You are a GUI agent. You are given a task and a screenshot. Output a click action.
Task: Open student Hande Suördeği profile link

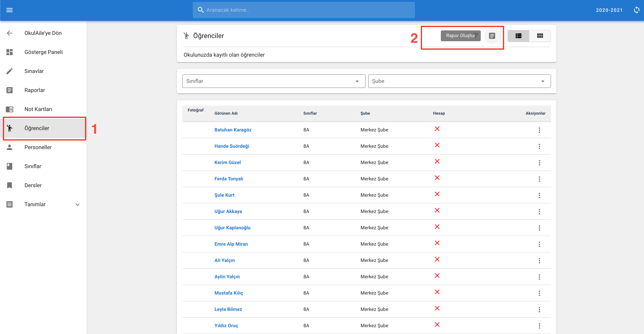click(x=232, y=146)
